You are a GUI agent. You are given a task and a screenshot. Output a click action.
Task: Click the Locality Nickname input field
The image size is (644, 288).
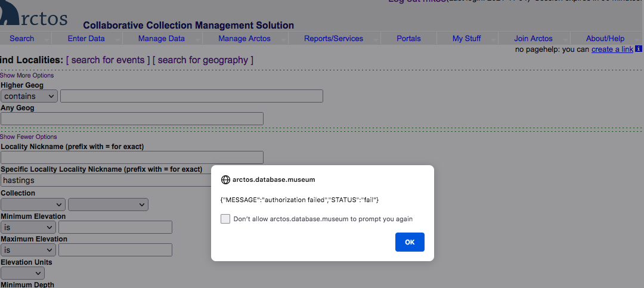pyautogui.click(x=132, y=157)
